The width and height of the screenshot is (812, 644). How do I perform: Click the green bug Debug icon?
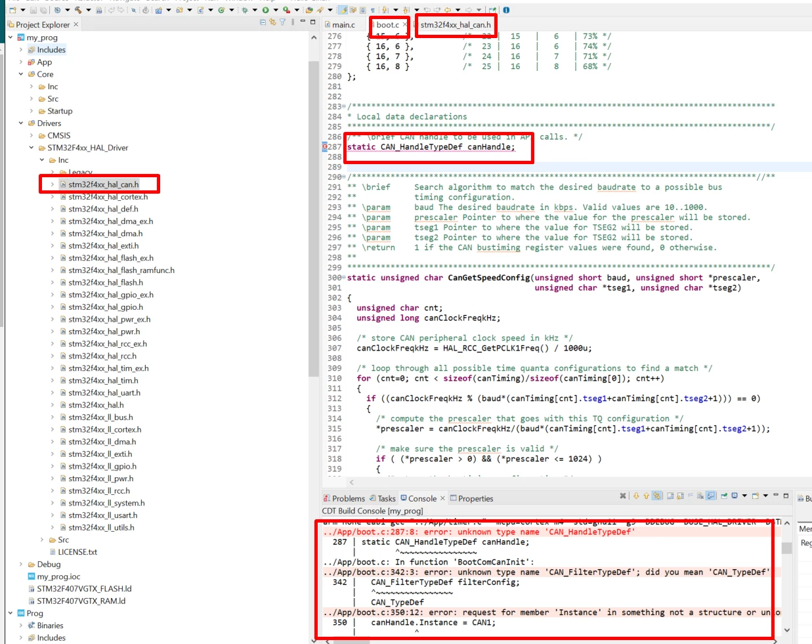(x=245, y=10)
